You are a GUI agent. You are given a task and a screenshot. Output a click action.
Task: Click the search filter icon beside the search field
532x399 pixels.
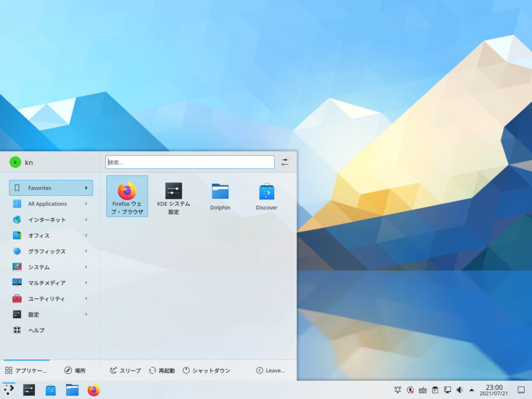click(x=285, y=162)
